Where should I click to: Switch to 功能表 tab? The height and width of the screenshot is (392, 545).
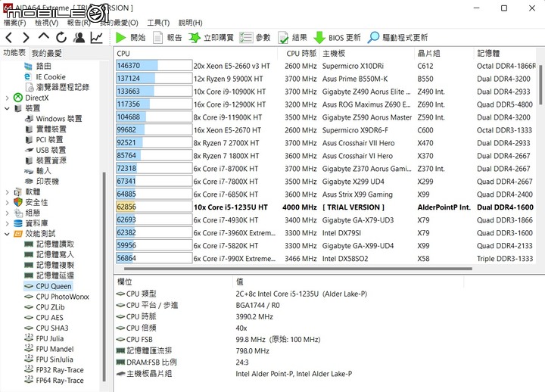pyautogui.click(x=14, y=53)
